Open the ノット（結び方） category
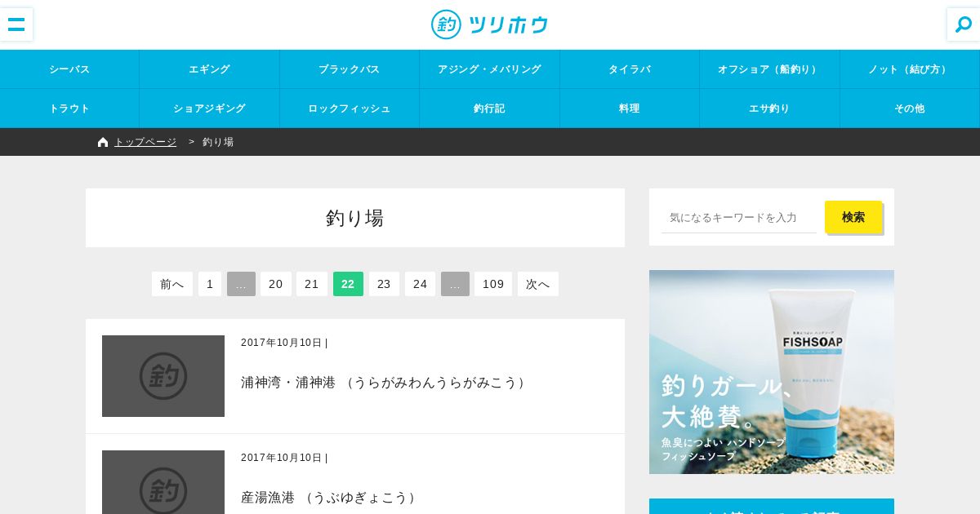Viewport: 980px width, 514px height. click(x=910, y=69)
